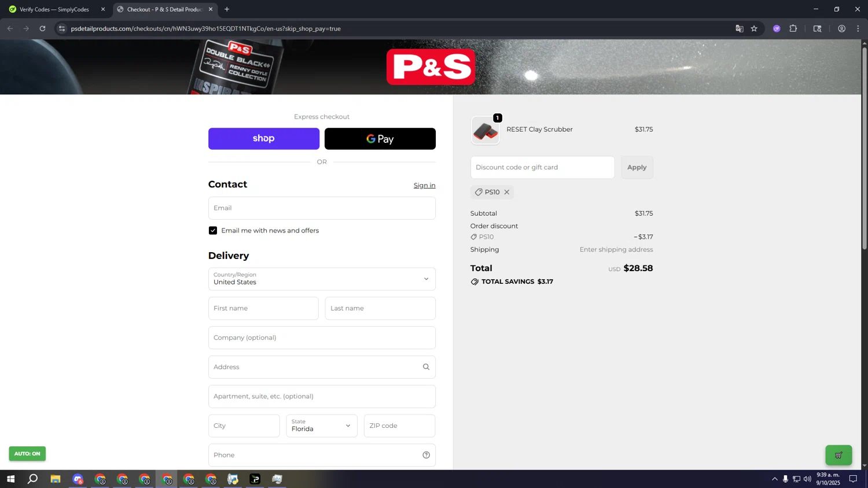This screenshot has width=868, height=488.
Task: Open the Windows Start menu
Action: pyautogui.click(x=10, y=479)
